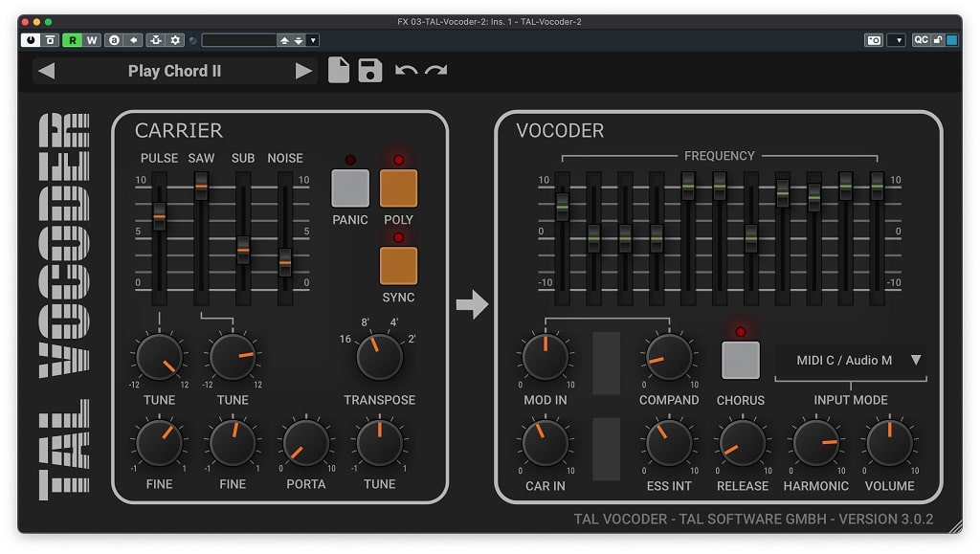Click the copy A to B arrow

133,40
